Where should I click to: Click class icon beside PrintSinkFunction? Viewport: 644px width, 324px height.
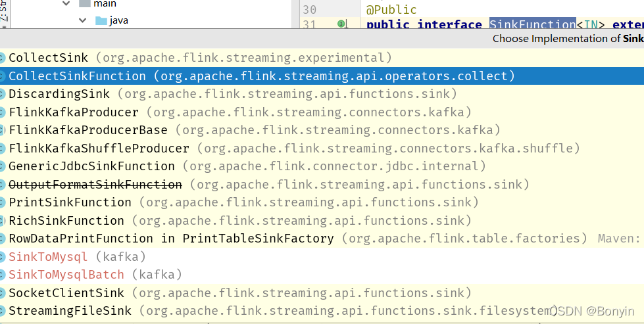2,202
